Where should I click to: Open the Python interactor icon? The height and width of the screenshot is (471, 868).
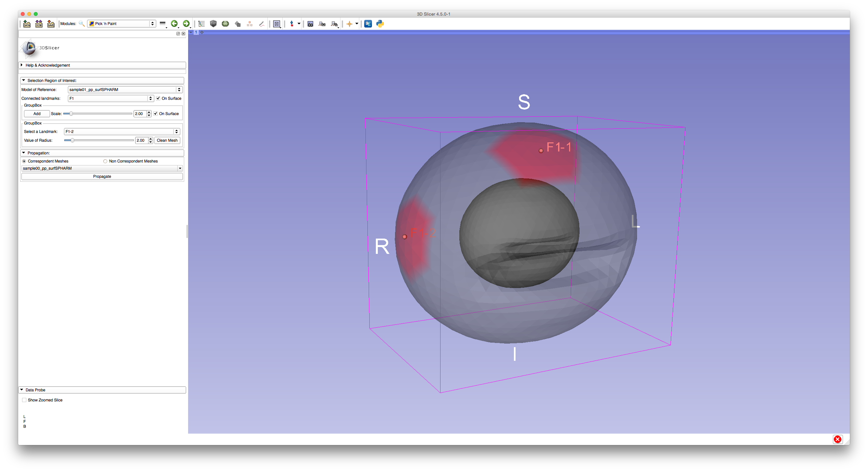380,24
